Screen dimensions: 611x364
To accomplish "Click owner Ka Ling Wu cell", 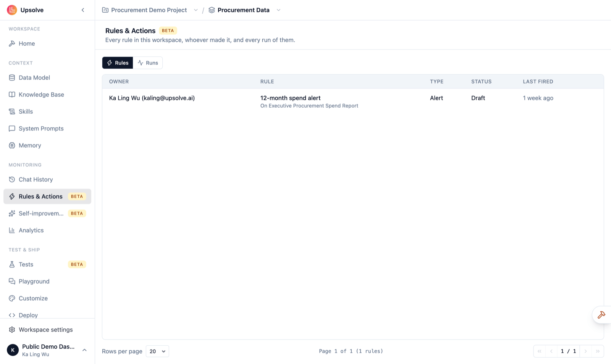I will point(152,98).
